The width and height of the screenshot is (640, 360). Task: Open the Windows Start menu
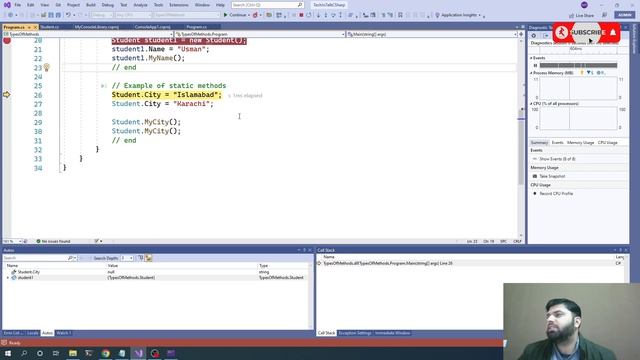coord(8,353)
